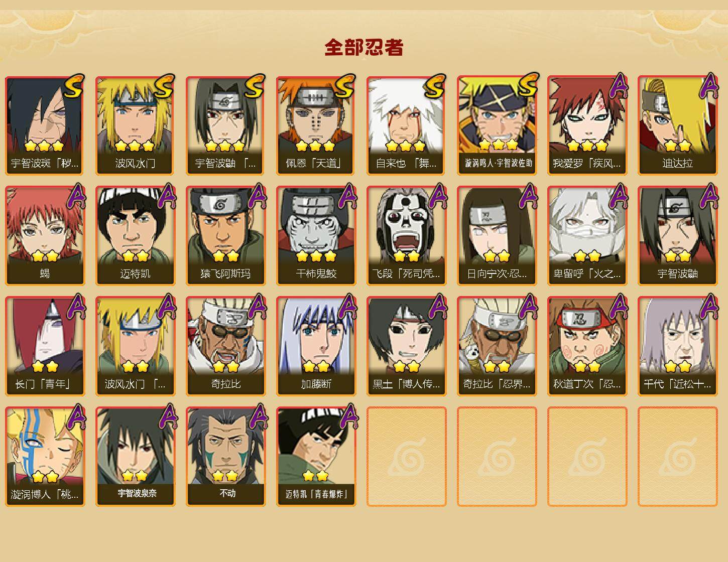This screenshot has width=728, height=562.
Task: Open the 佩恩「天道」 ninja card
Action: pyautogui.click(x=316, y=125)
